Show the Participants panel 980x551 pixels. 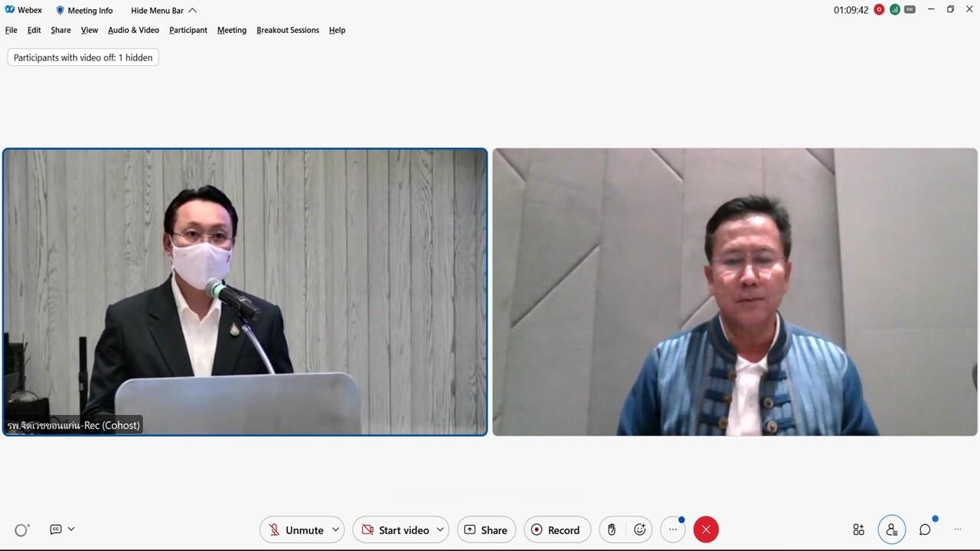click(x=892, y=530)
